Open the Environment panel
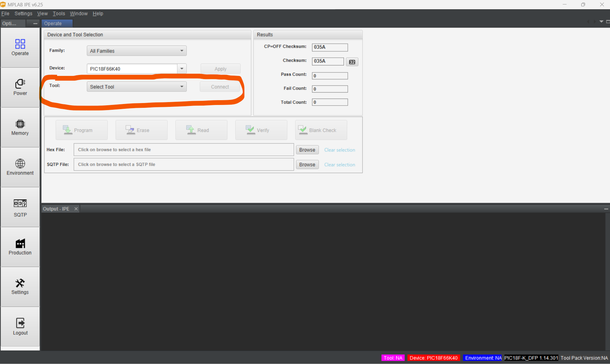Image resolution: width=610 pixels, height=364 pixels. (20, 167)
